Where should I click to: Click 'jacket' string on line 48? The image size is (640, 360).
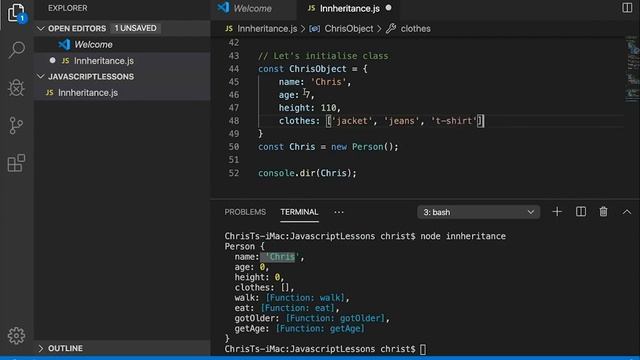352,121
